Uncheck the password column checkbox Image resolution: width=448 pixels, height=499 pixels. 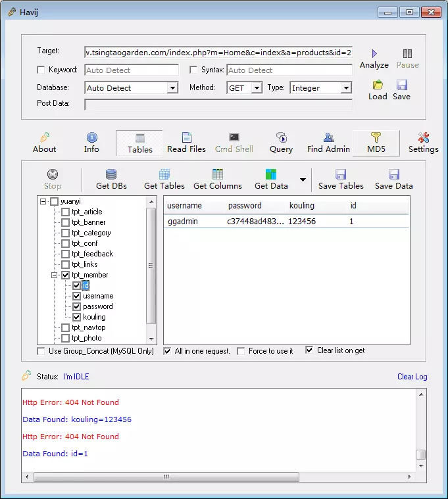pyautogui.click(x=76, y=306)
